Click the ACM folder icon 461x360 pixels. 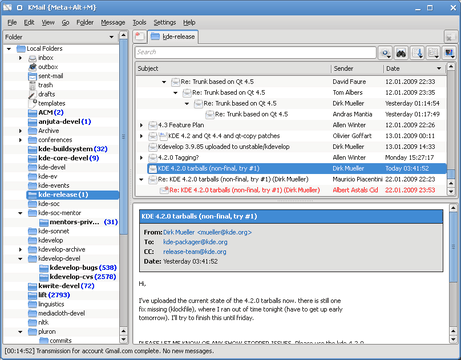32,113
